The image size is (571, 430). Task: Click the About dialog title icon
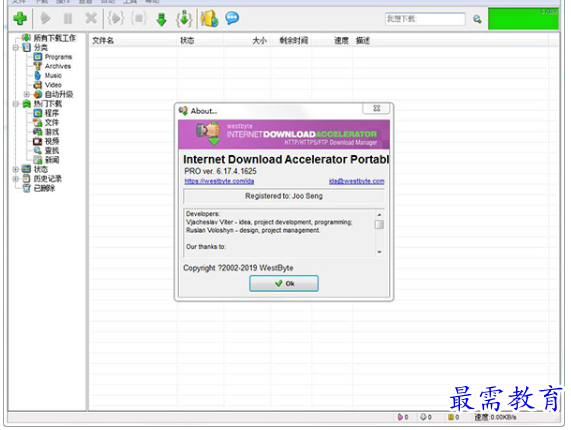coord(183,111)
